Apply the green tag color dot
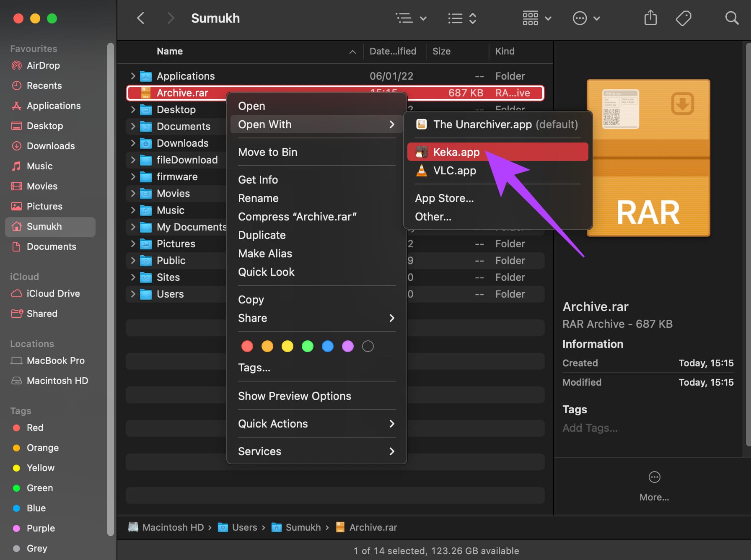Screen dimensions: 751x560 pos(308,346)
